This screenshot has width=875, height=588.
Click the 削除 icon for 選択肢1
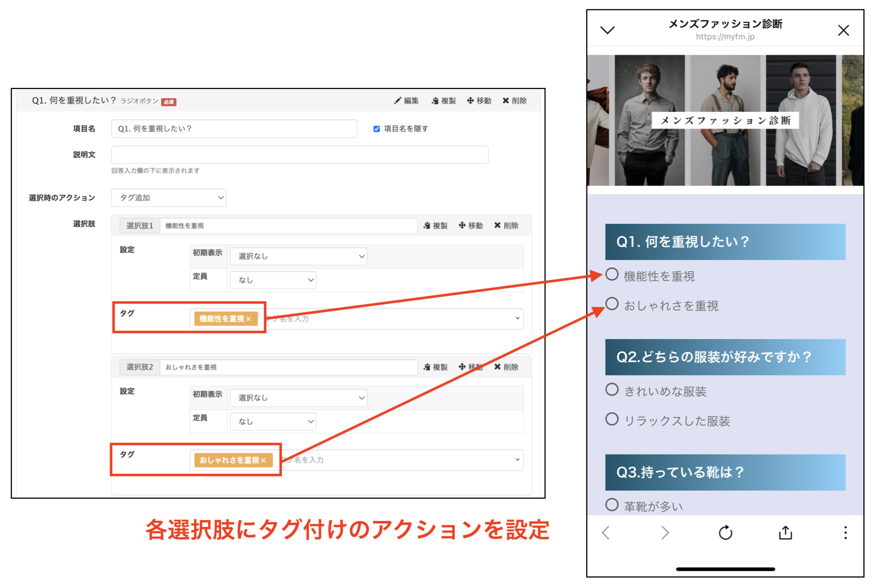tap(506, 225)
